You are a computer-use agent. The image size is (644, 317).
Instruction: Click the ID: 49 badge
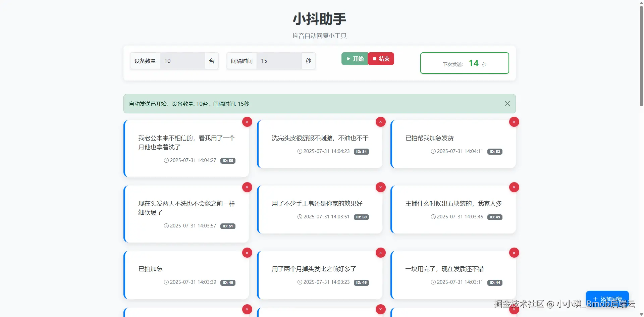coord(495,217)
